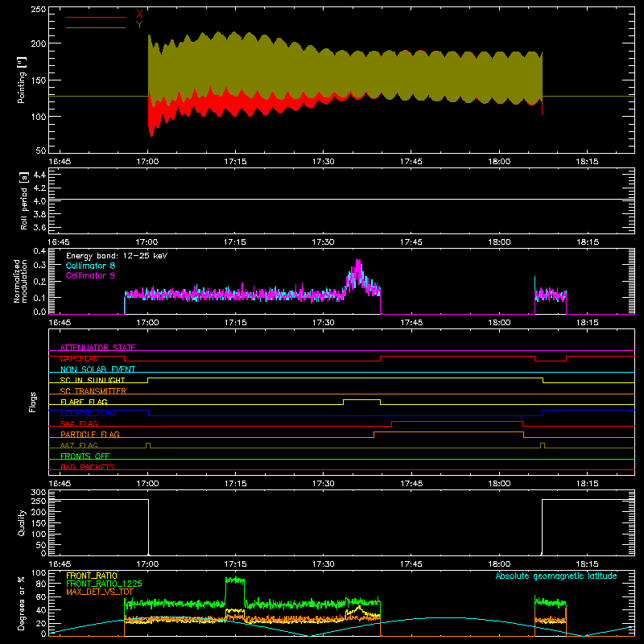Select the GAP_FLAG label
This screenshot has height=644, width=644.
click(79, 358)
